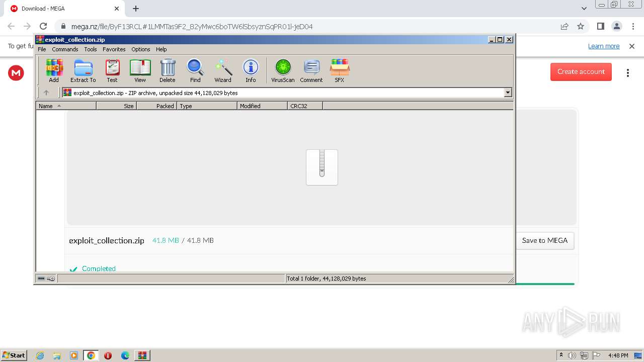644x362 pixels.
Task: Click the Create account button on MEGA
Action: pyautogui.click(x=581, y=71)
